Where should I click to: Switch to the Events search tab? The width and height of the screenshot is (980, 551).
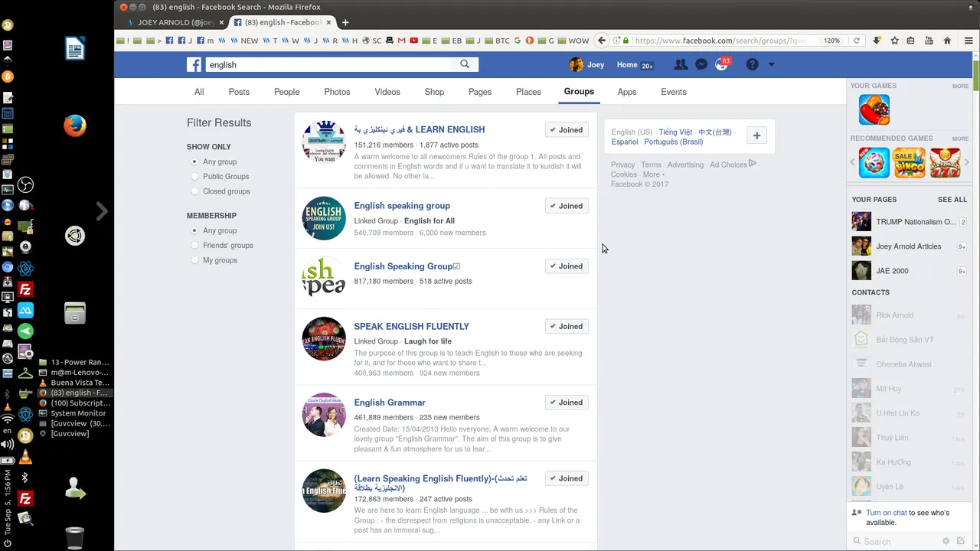click(674, 92)
